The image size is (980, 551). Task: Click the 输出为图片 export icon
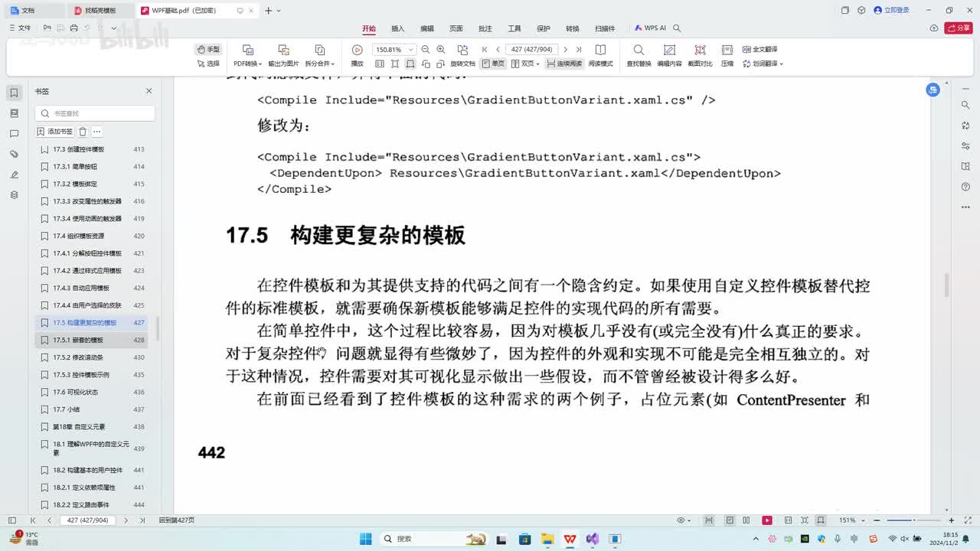[283, 50]
